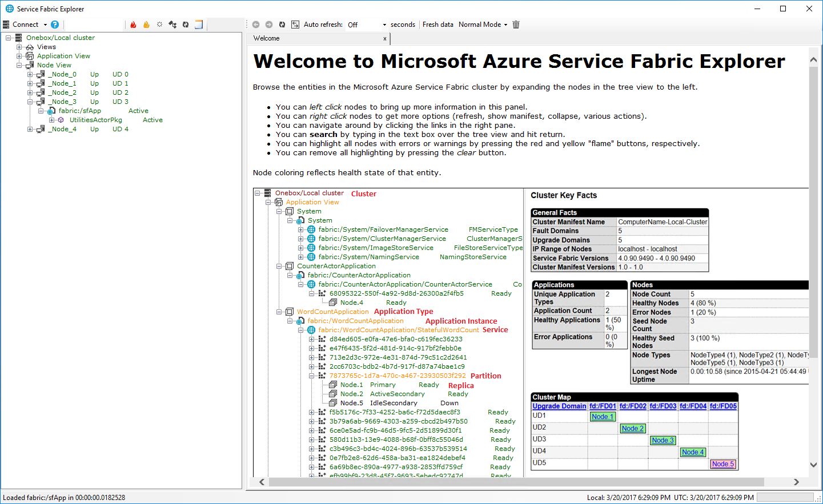The image size is (823, 504).
Task: Click the down arrow of the vertical scrollbar
Action: coord(813,465)
